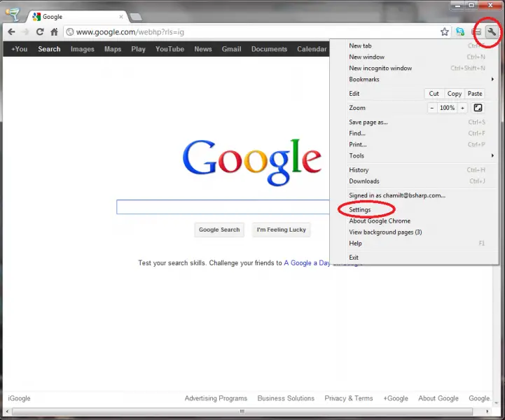Click the +Google footer link

396,398
